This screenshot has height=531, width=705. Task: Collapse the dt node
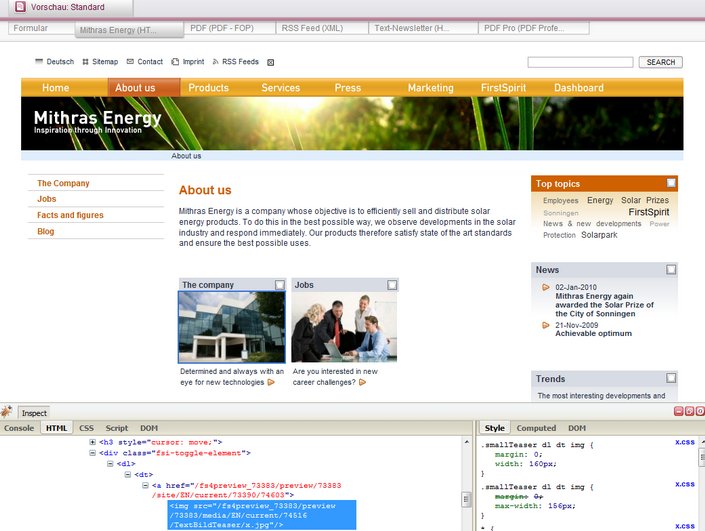pos(128,475)
